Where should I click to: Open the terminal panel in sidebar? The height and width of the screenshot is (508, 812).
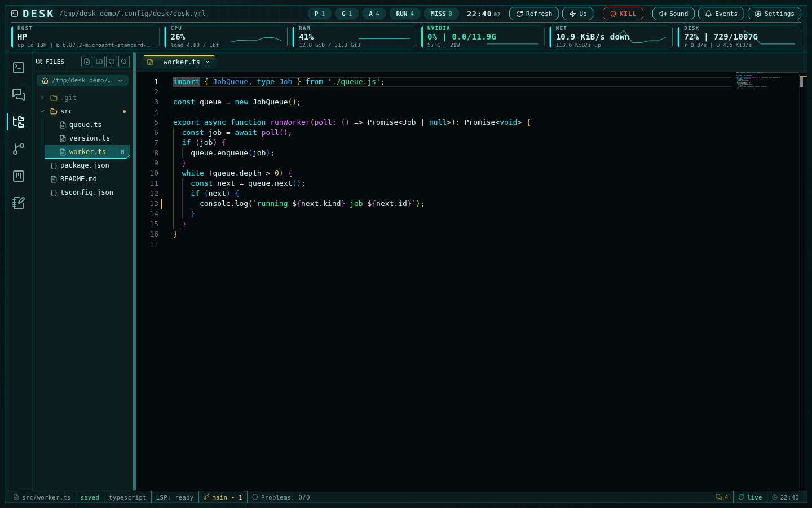coord(19,68)
